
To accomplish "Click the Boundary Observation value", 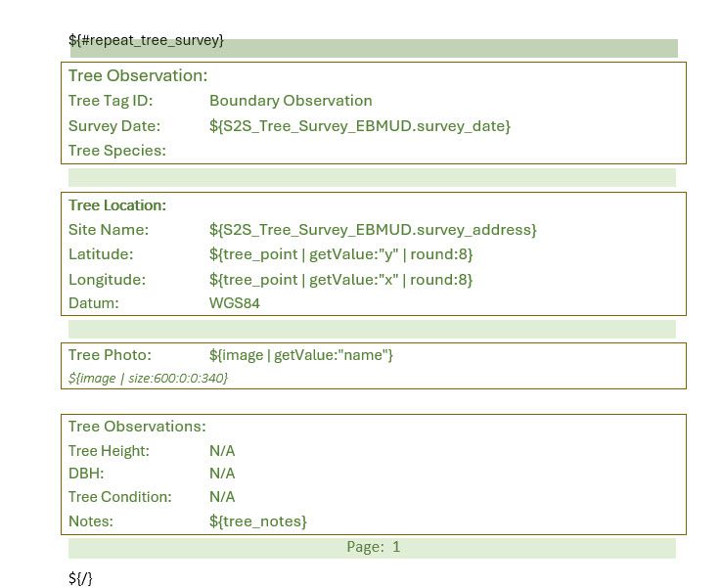I will (x=291, y=101).
